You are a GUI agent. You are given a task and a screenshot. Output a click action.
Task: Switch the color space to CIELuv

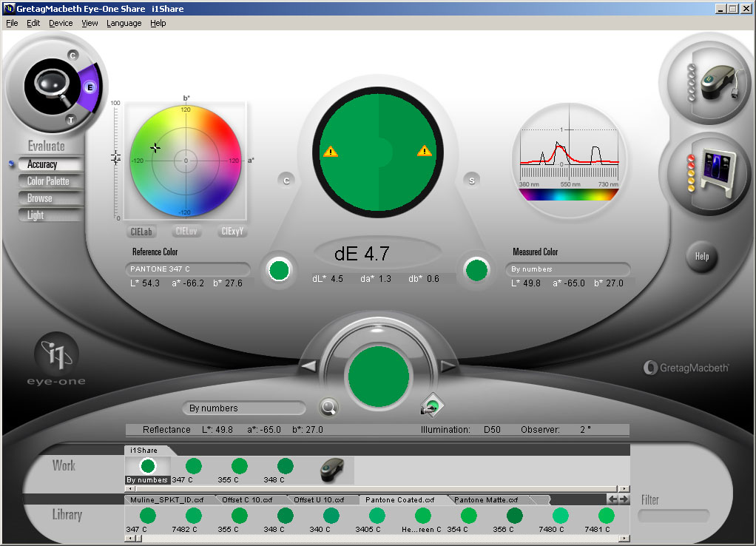[186, 232]
